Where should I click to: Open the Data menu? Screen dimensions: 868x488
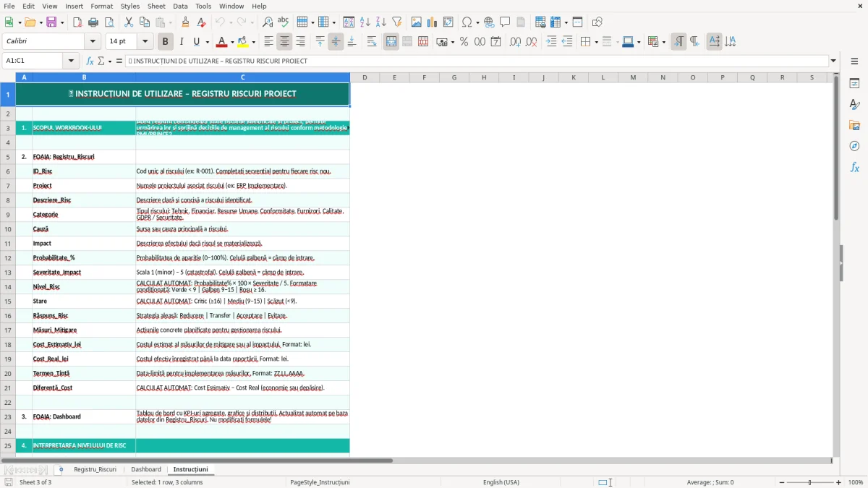click(180, 6)
